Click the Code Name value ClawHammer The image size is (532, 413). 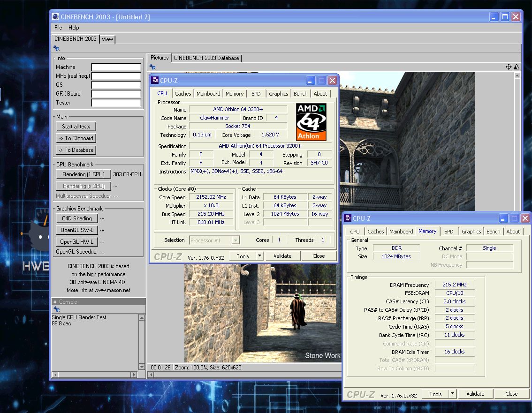pos(214,118)
